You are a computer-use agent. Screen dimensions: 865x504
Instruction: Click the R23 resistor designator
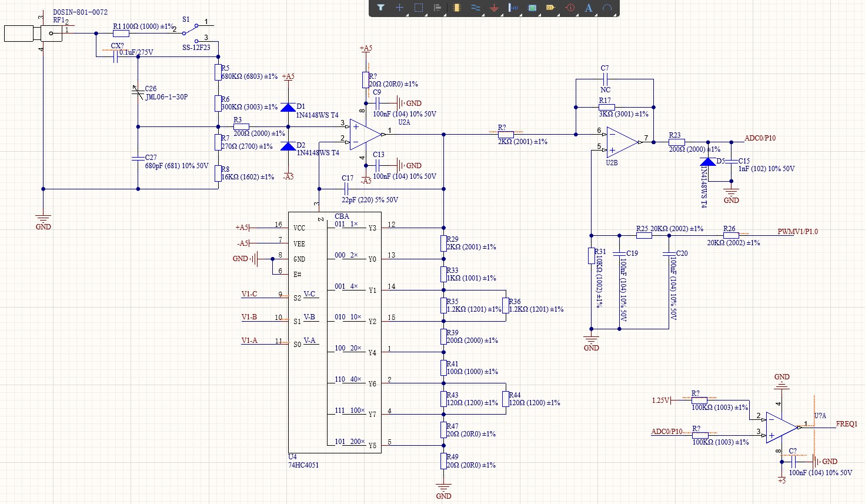pyautogui.click(x=675, y=135)
